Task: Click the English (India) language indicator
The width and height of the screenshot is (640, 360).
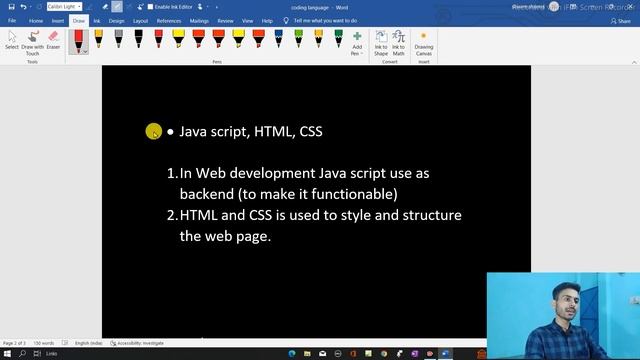Action: [89, 343]
